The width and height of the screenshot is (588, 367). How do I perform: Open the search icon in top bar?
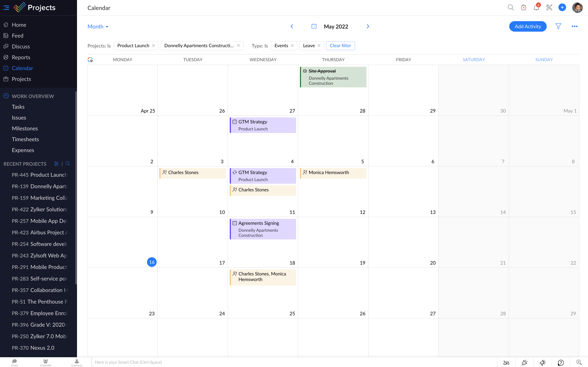coord(510,8)
